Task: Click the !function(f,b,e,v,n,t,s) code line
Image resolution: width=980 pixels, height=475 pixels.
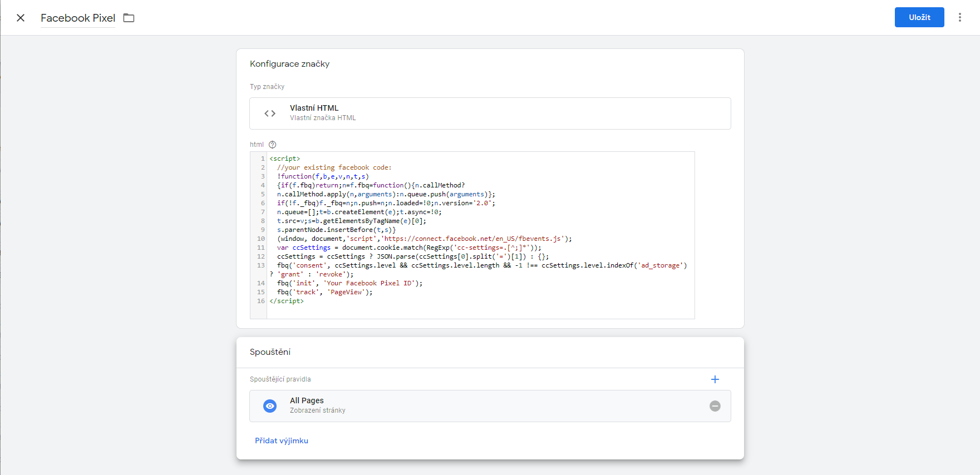Action: [x=323, y=176]
